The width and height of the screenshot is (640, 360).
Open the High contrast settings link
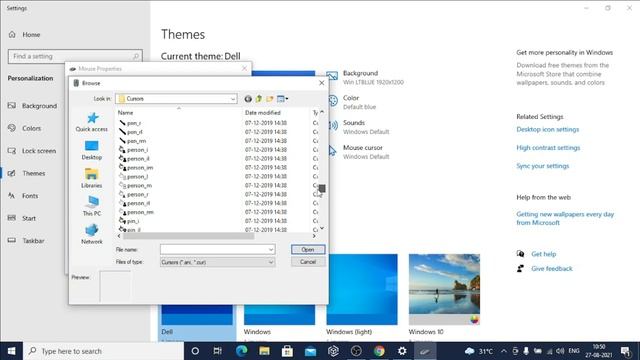(548, 148)
